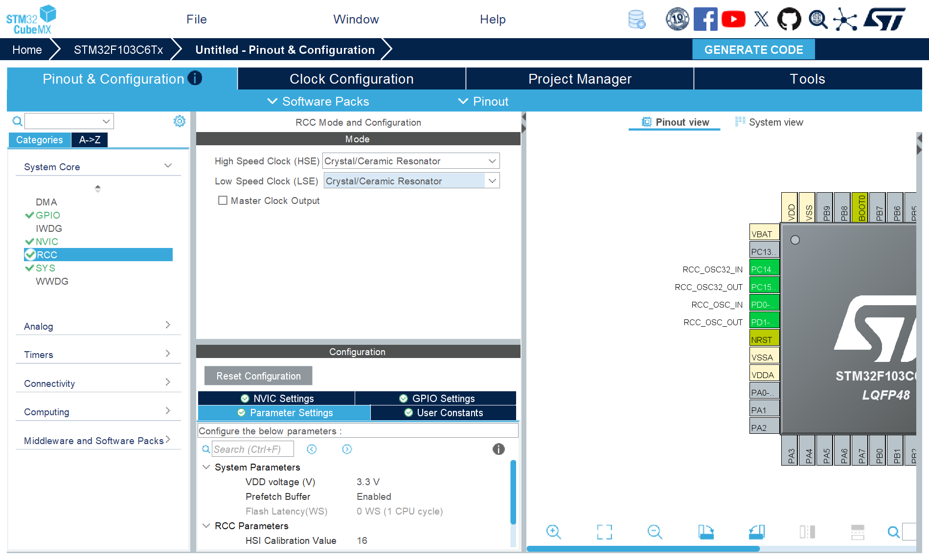Click the globe search wiki icon
This screenshot has height=560, width=929.
tap(817, 20)
